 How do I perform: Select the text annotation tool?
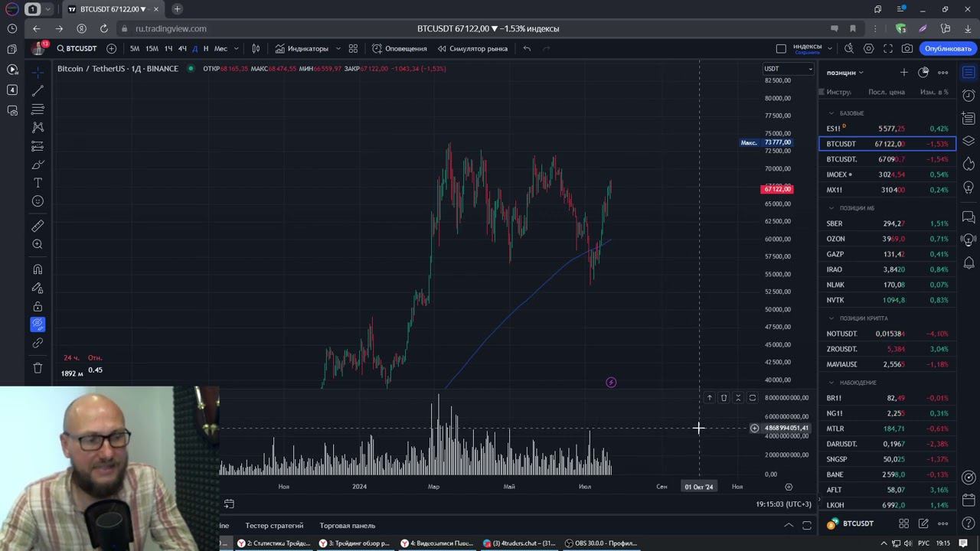[x=38, y=183]
